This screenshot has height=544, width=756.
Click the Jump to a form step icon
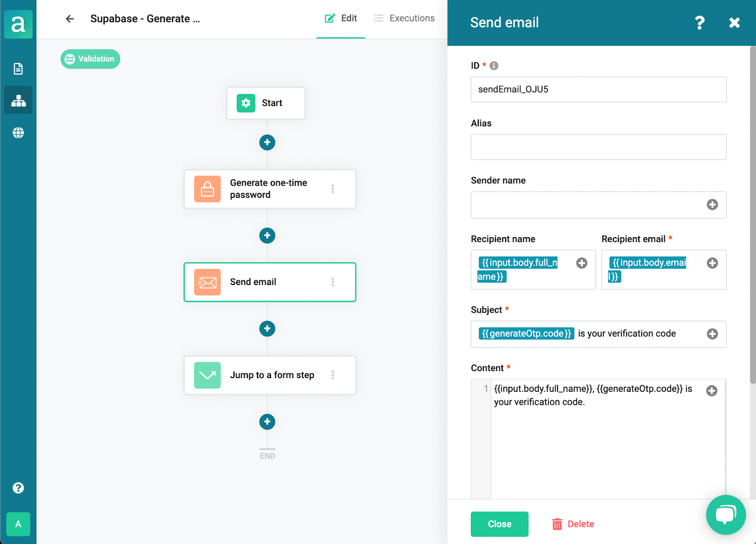coord(207,375)
